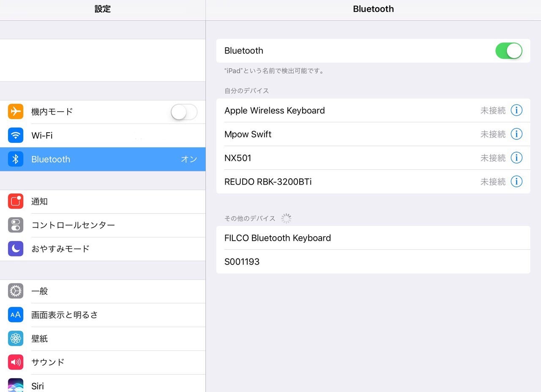Enable Airplane Mode (機内モード) switch
541x392 pixels.
point(184,112)
